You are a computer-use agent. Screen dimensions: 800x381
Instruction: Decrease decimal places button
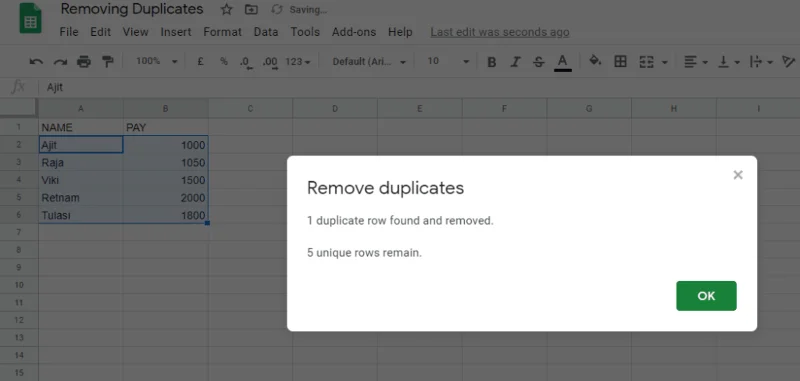pyautogui.click(x=246, y=62)
